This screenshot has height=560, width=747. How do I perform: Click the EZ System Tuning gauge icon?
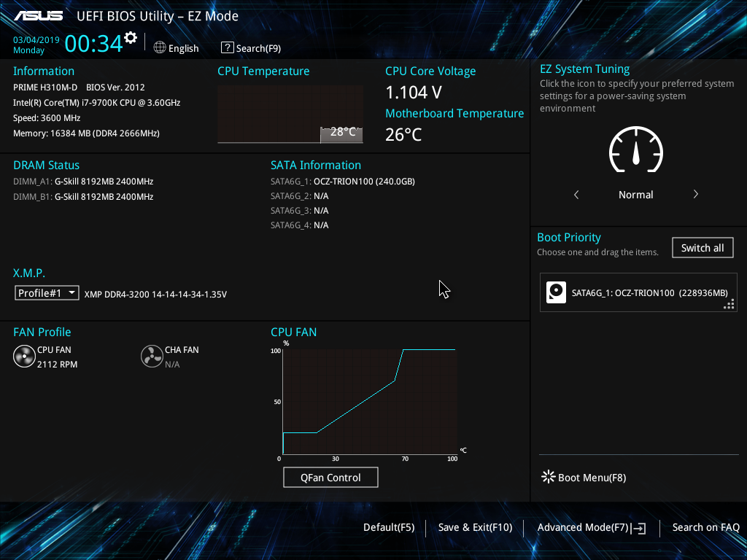[636, 149]
